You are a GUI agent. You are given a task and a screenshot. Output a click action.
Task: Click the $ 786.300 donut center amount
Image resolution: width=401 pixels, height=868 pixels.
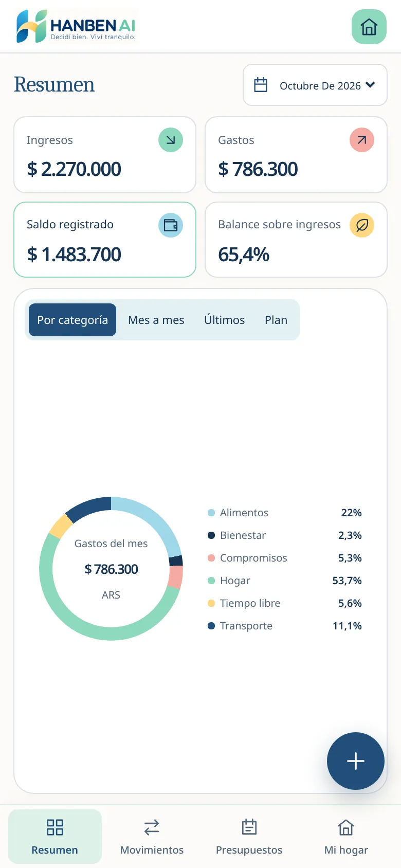[111, 569]
